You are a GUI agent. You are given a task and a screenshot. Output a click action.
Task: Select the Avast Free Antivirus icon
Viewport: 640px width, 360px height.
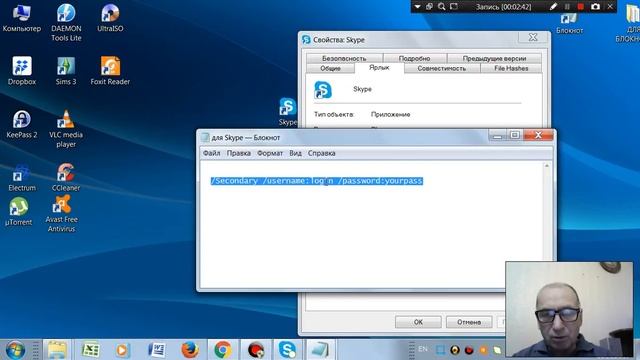61,213
